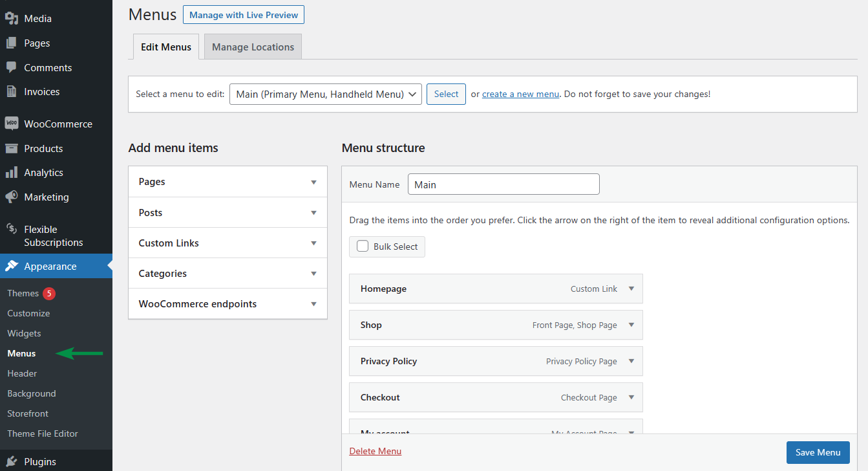
Task: Select the Checkout menu item title
Action: [380, 397]
